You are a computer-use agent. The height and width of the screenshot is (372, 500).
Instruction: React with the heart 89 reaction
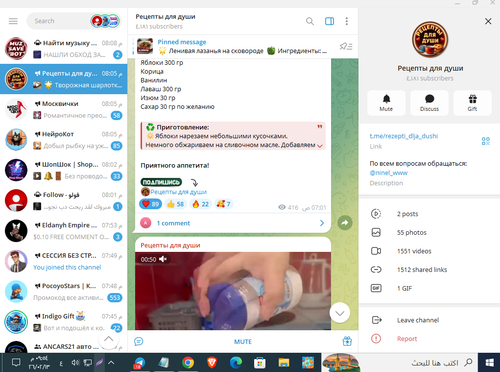[151, 204]
